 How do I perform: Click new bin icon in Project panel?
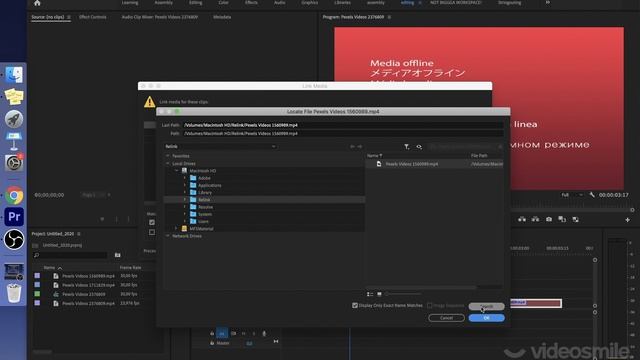click(118, 255)
